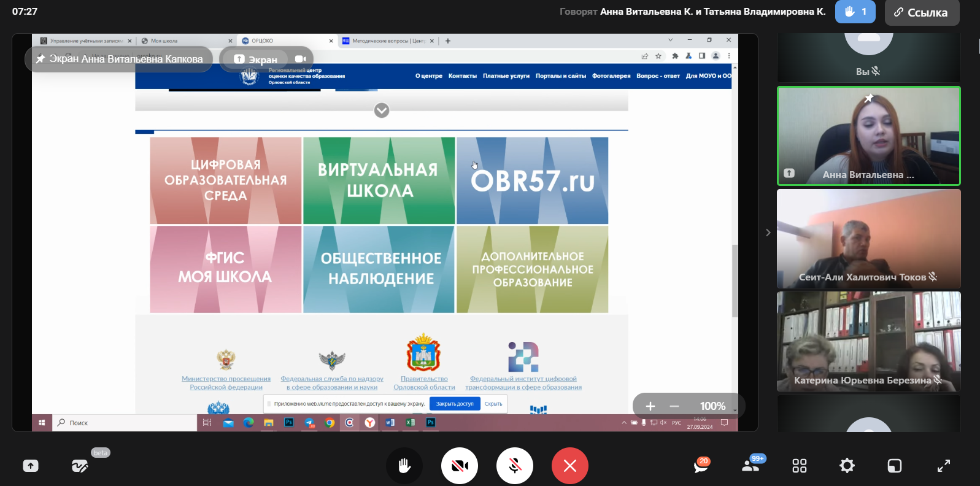Open the participants list
980x486 pixels.
click(x=751, y=466)
